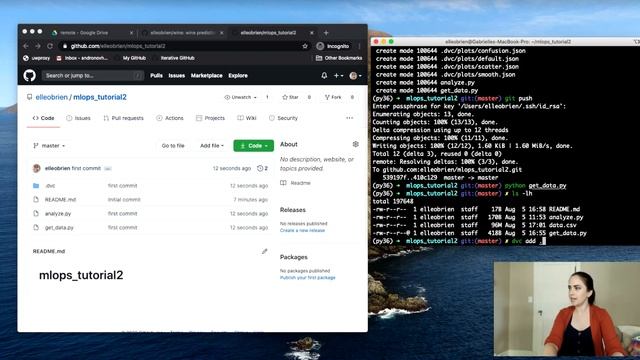Click the GitHub octocat logo

(x=29, y=76)
